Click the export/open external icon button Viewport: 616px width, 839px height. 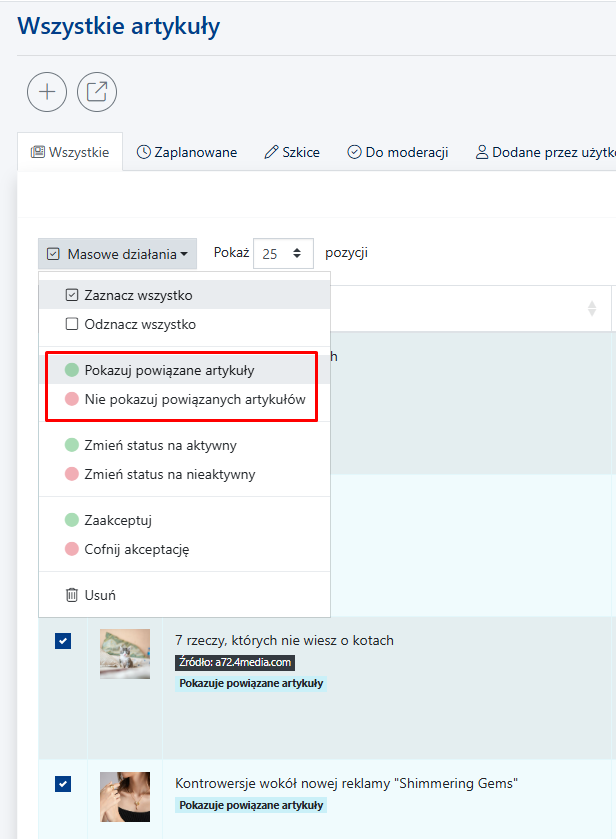[97, 92]
